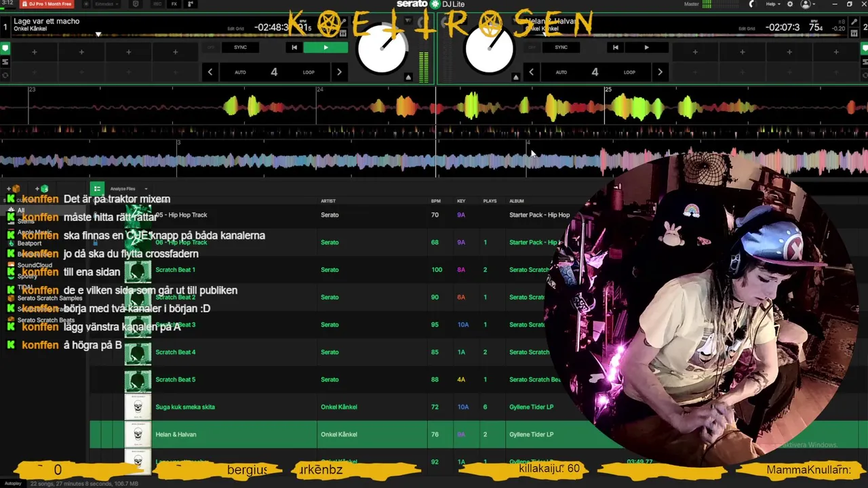Eject track from right deck
Screen dimensions: 868x488
pyautogui.click(x=516, y=77)
